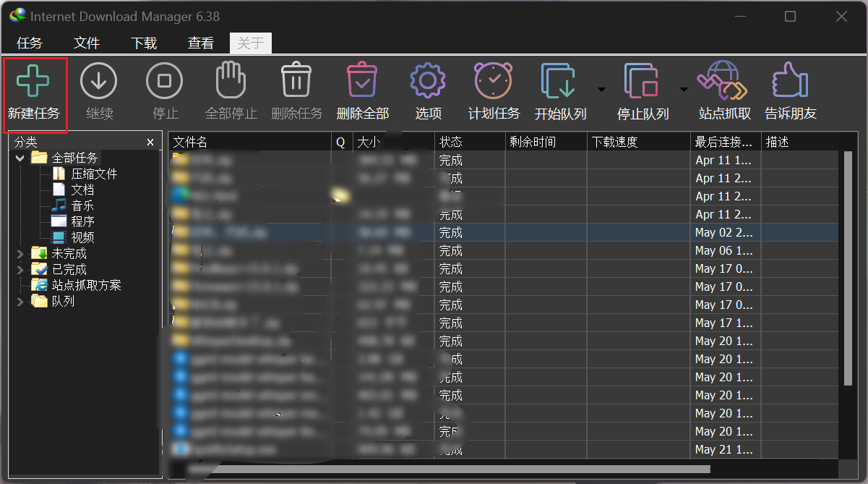Select 程序 category in tree
Image resolution: width=868 pixels, height=484 pixels.
coord(82,221)
